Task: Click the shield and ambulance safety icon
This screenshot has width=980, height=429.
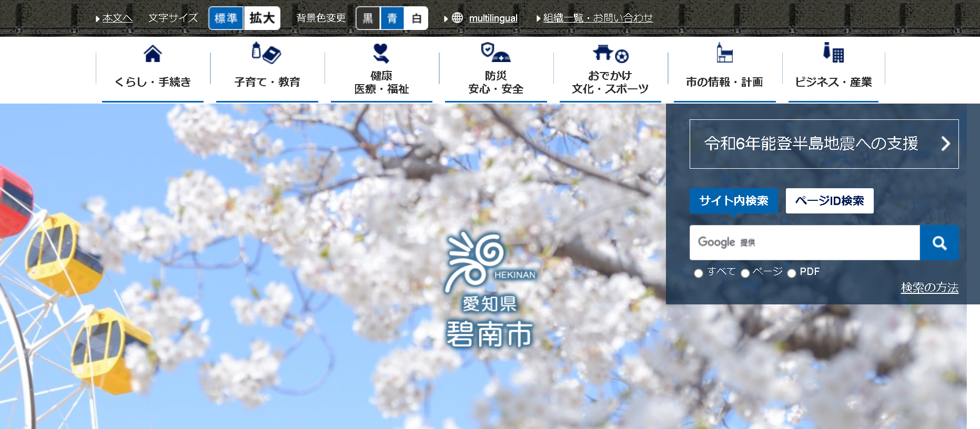Action: 496,53
